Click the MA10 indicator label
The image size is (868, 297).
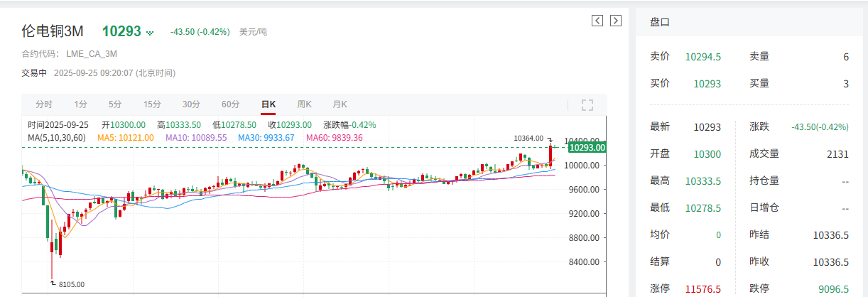(x=196, y=137)
